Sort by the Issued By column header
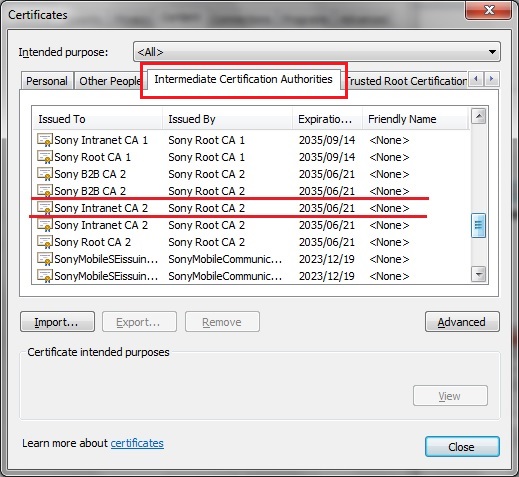Viewport: 519px width, 477px height. click(228, 119)
